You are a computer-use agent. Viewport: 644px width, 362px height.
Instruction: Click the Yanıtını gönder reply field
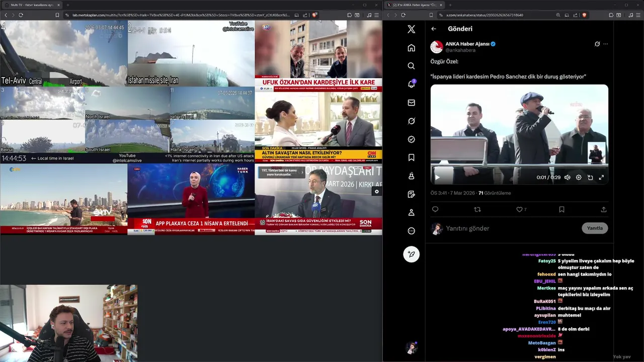point(511,228)
